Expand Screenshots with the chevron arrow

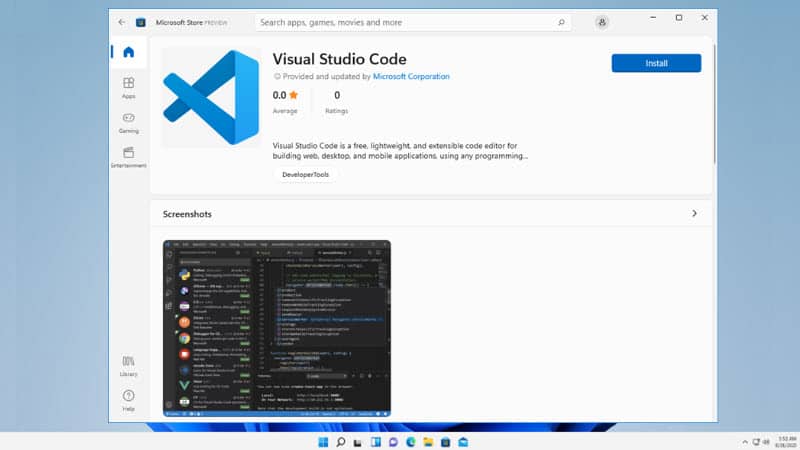(694, 214)
